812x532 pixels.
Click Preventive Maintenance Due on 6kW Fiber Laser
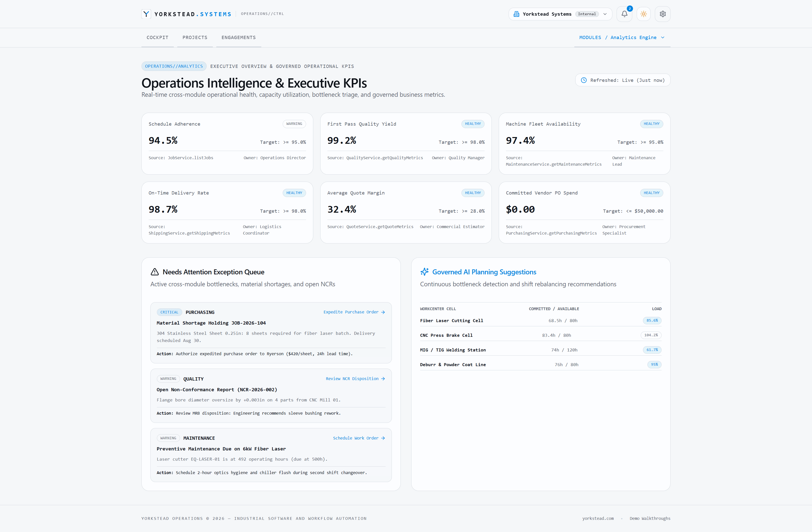221,449
